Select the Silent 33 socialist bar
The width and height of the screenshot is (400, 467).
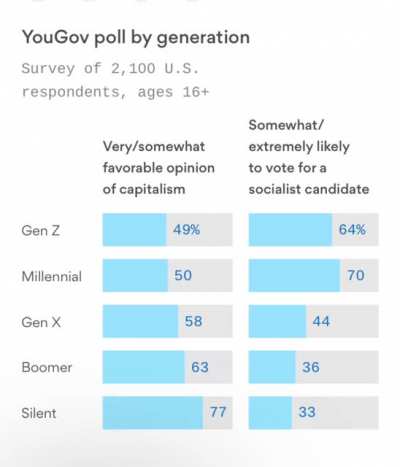pos(314,413)
